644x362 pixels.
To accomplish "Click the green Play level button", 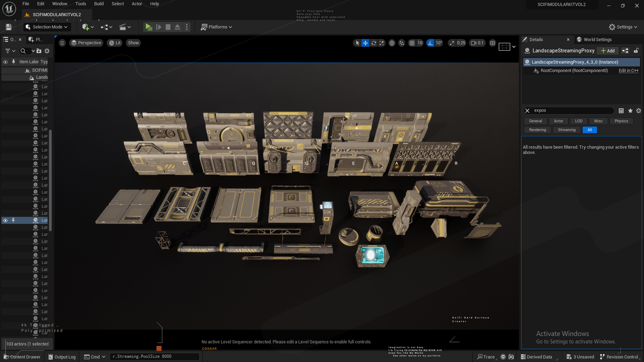I will (149, 27).
